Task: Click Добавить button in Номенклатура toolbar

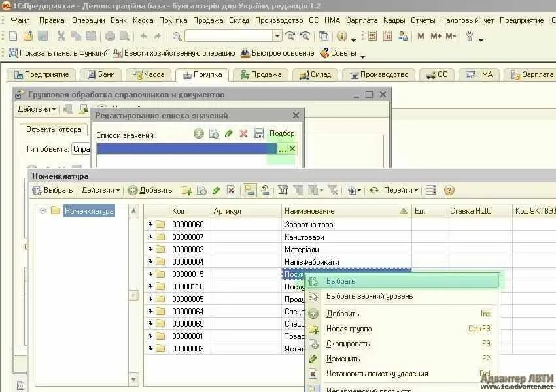Action: pos(150,191)
